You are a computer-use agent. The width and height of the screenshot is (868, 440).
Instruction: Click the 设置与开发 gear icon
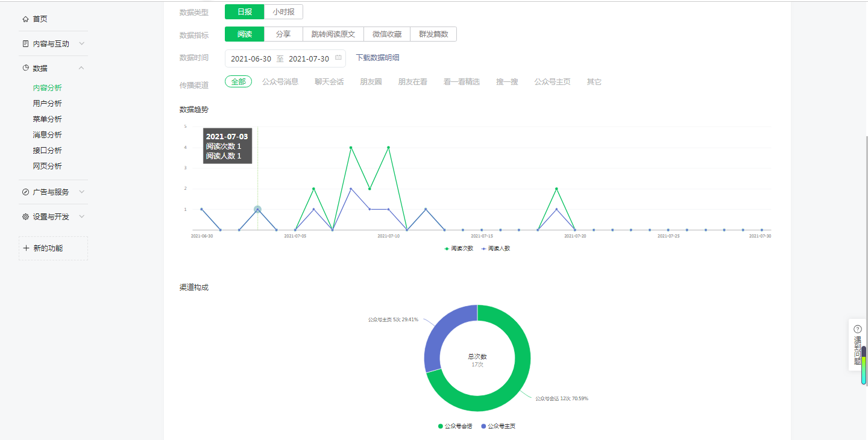pos(25,217)
